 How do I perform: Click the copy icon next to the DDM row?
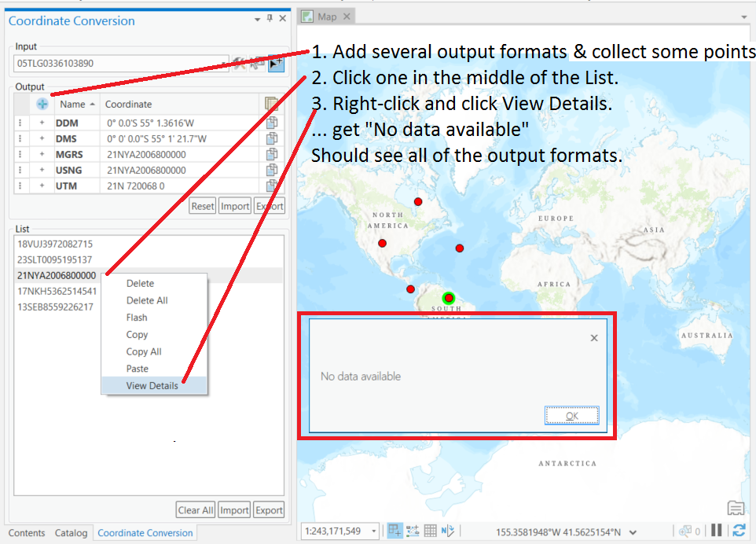coord(273,122)
